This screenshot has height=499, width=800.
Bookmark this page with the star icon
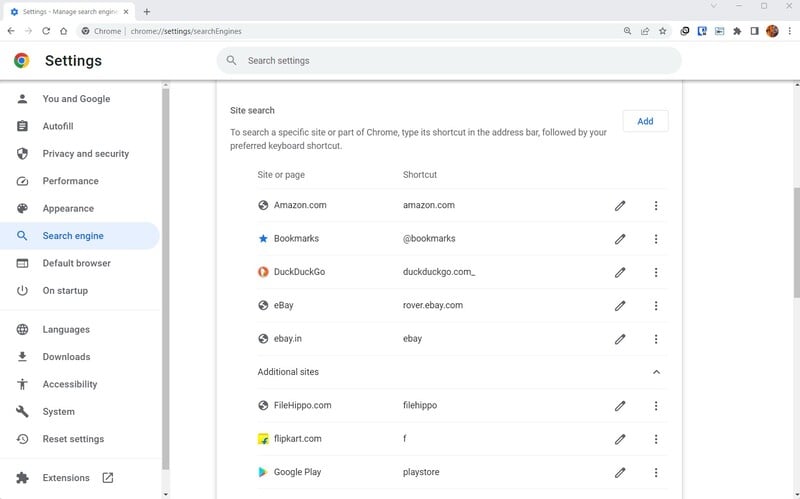[x=662, y=31]
